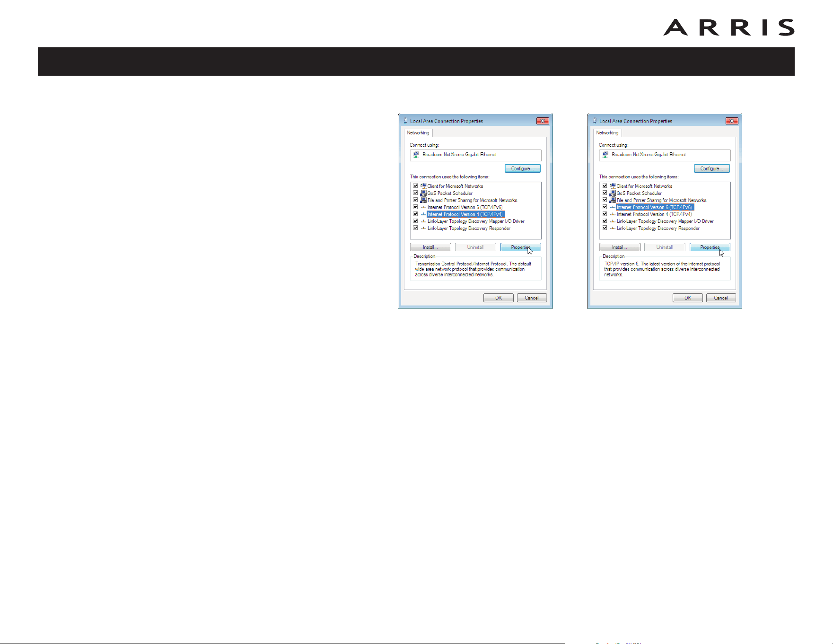Click File and Printer Sharing icon in right dialog
Image resolution: width=833 pixels, height=644 pixels.
613,200
